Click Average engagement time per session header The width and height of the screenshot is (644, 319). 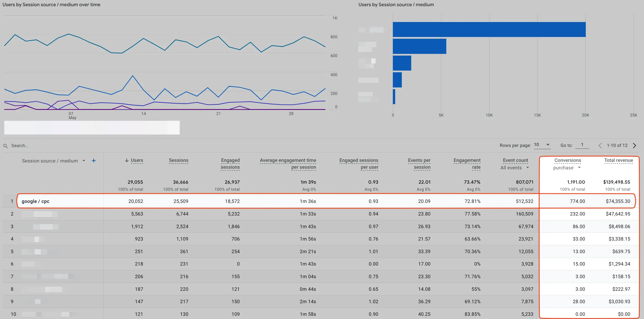(288, 164)
